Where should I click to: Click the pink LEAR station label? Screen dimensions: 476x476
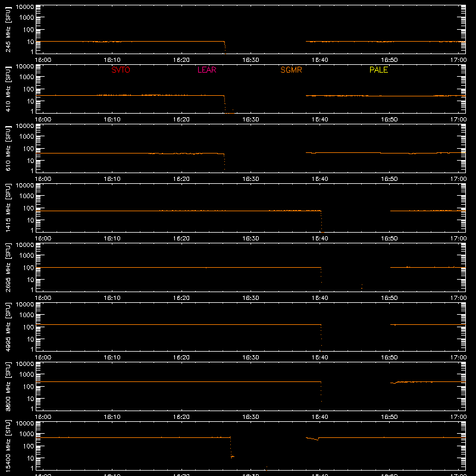pos(206,70)
